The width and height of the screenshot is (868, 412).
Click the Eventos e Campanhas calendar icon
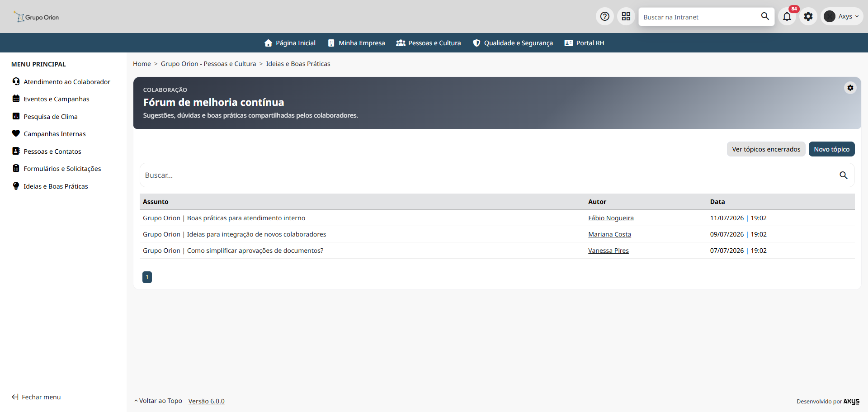[x=16, y=99]
